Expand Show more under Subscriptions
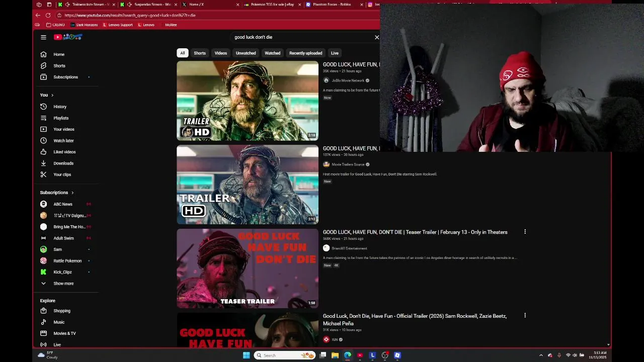The image size is (644, 362). pos(63,284)
